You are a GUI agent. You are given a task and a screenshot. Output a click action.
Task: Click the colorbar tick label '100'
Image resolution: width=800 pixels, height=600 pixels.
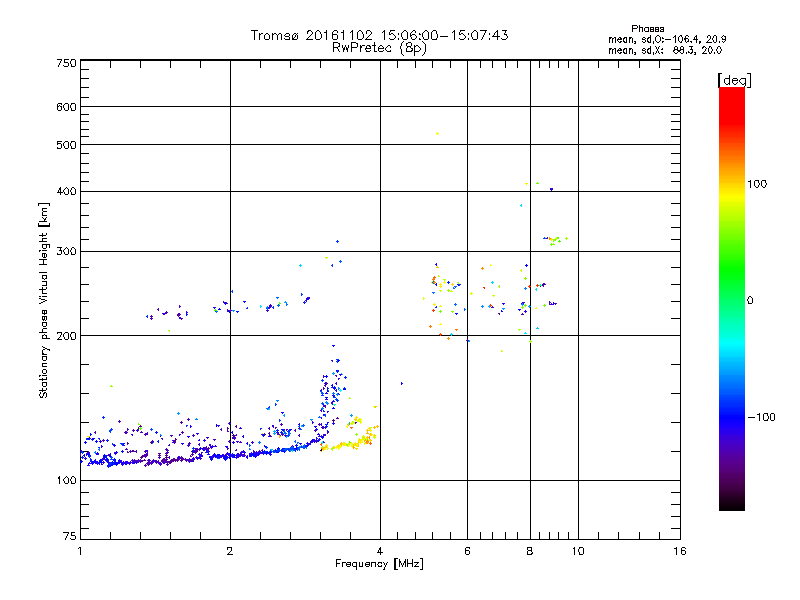[757, 184]
